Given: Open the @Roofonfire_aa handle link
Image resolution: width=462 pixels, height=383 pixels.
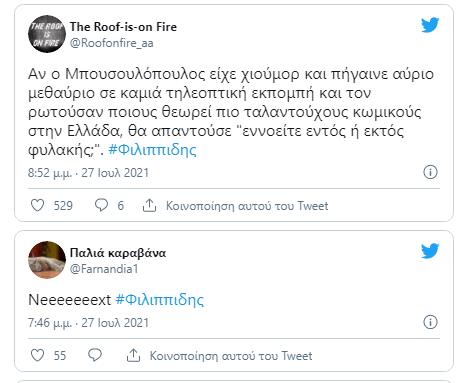Looking at the screenshot, I should point(112,43).
